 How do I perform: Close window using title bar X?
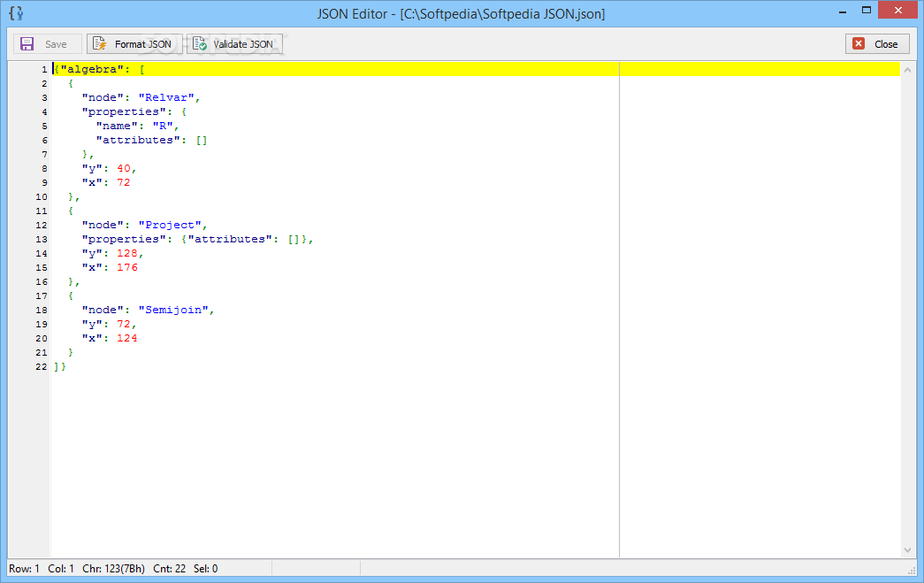coord(898,10)
